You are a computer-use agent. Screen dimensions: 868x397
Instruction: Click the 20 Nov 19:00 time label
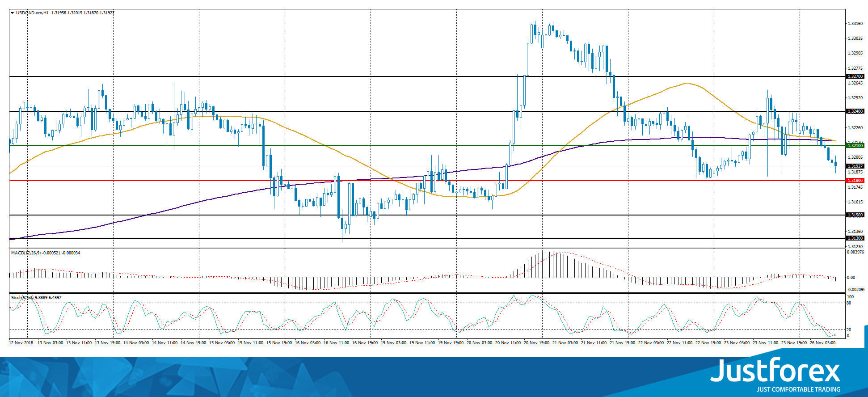536,343
